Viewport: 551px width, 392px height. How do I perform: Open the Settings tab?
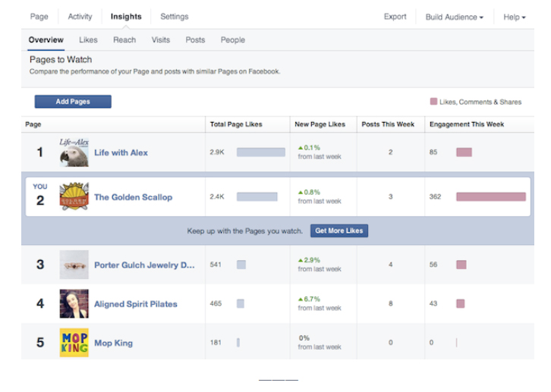[175, 17]
